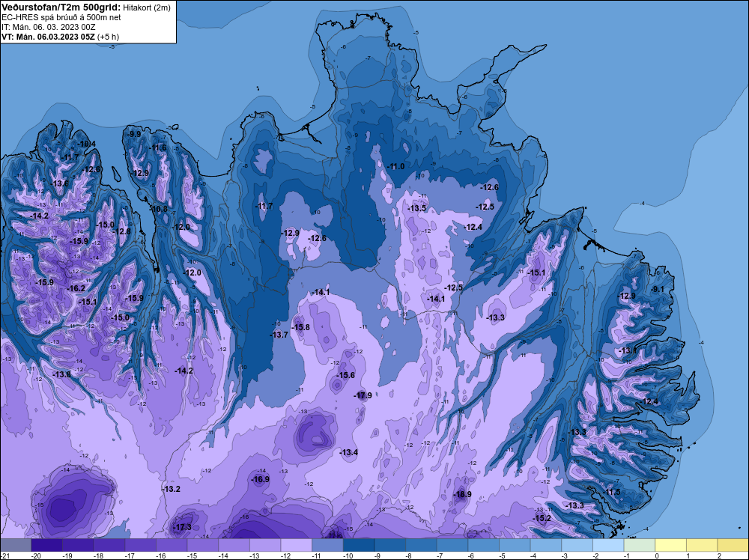Click the "-21" legend scale label

coord(5,556)
